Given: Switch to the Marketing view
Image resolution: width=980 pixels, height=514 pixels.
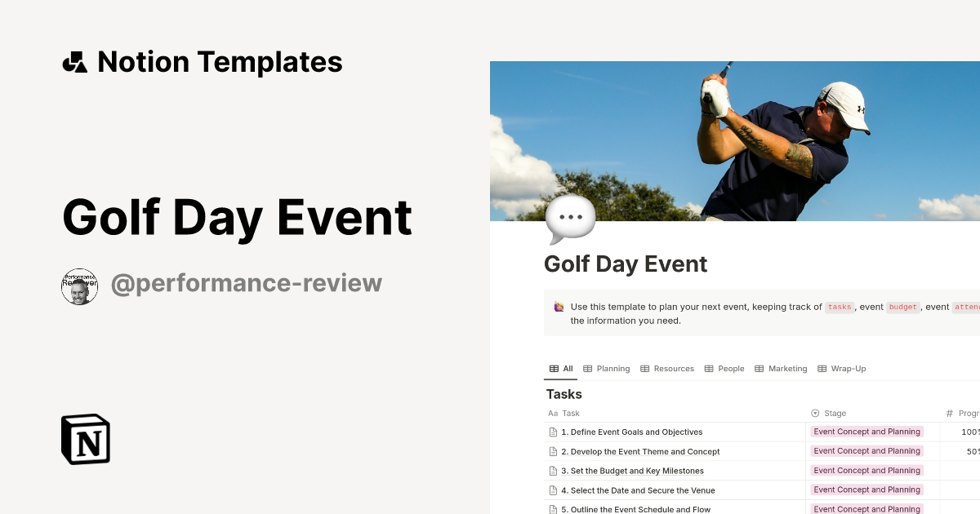Looking at the screenshot, I should 781,368.
